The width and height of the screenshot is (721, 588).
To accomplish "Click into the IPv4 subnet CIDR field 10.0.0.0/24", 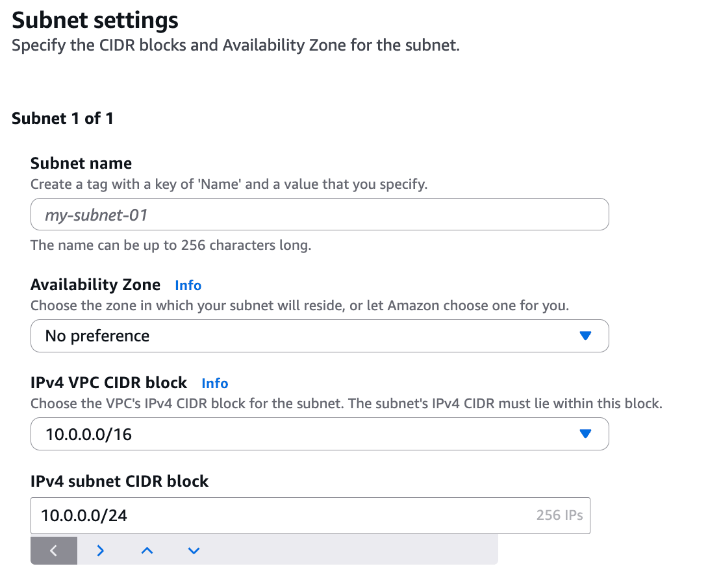I will click(310, 515).
